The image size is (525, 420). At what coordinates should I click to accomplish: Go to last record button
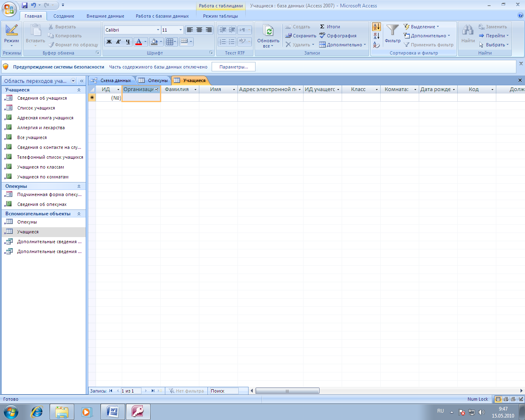[153, 391]
